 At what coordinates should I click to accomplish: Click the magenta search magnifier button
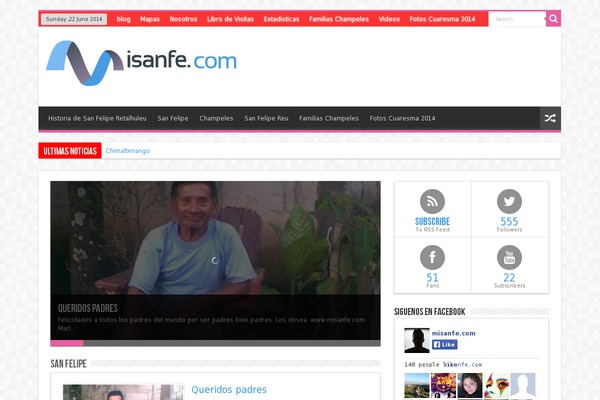click(553, 19)
